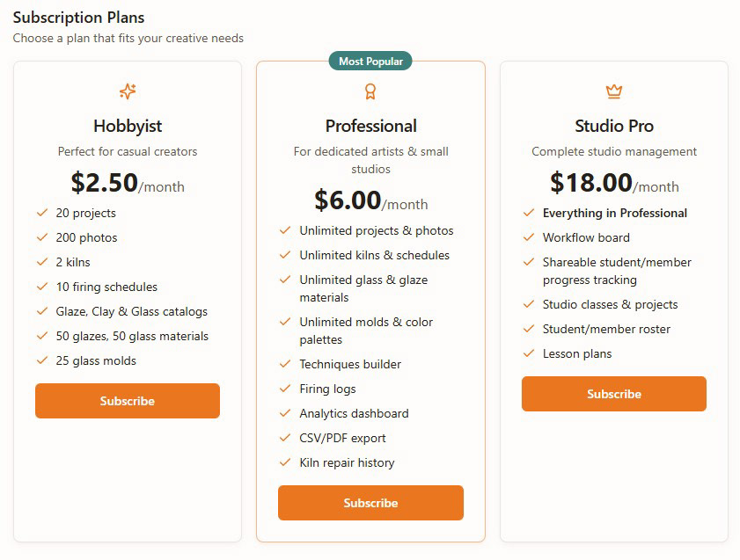This screenshot has height=560, width=740.
Task: Click the "Most Popular" badge
Action: coord(370,62)
